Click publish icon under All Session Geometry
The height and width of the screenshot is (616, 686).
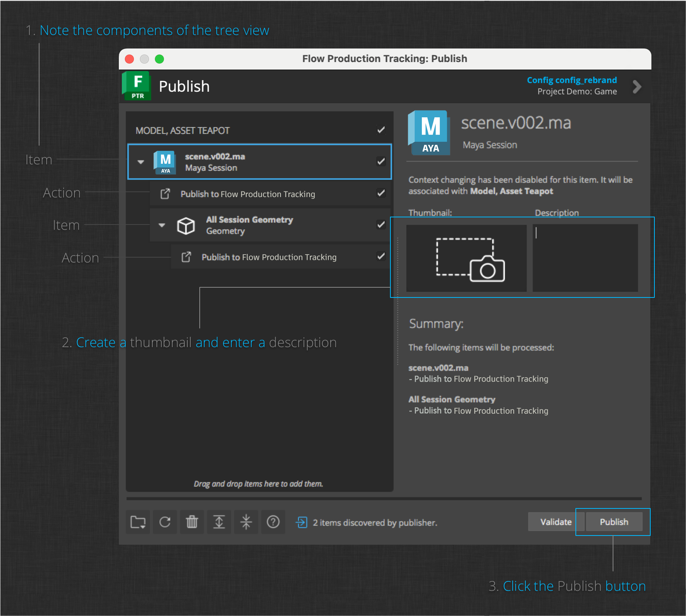[186, 257]
